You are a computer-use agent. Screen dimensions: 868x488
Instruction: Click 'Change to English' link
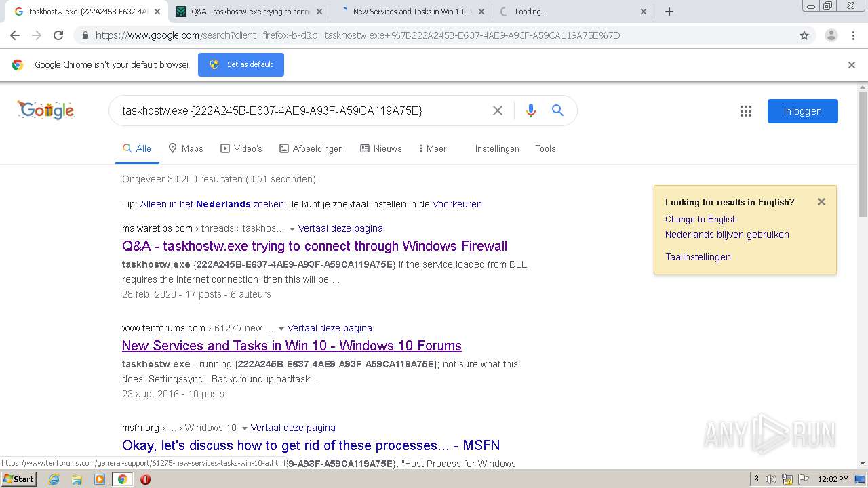point(701,219)
